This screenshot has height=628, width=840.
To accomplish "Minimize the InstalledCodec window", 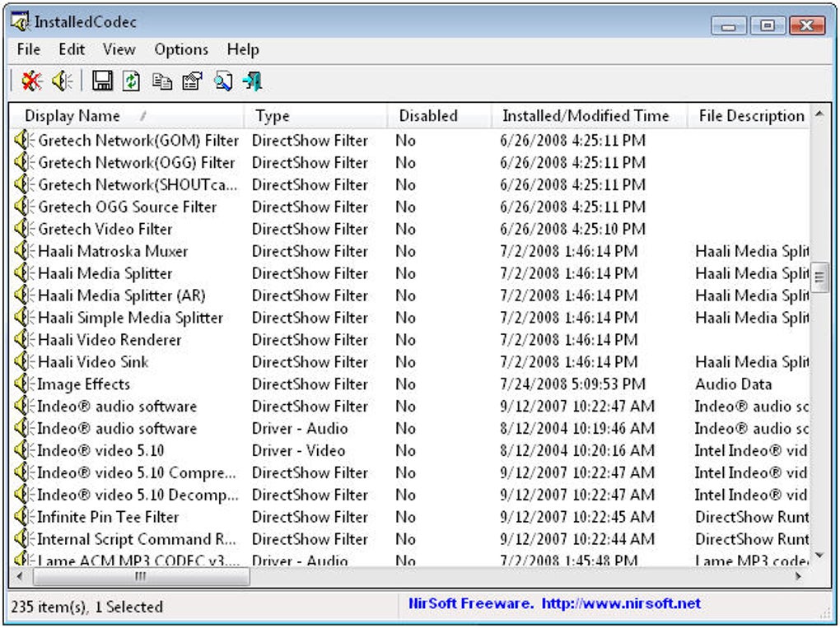I will [x=728, y=26].
